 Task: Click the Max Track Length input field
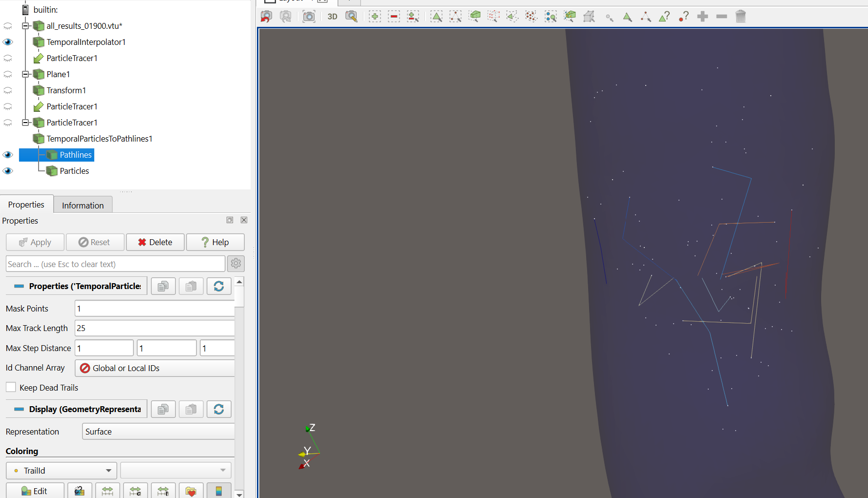point(154,328)
